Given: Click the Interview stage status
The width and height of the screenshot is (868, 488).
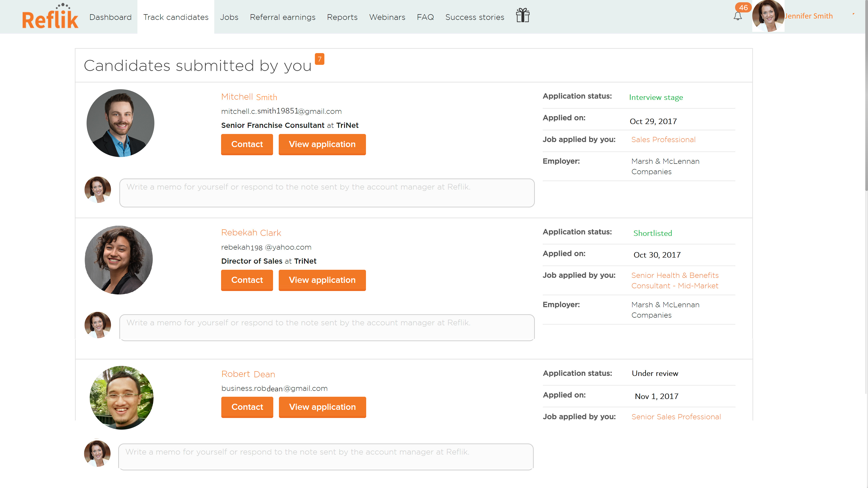Looking at the screenshot, I should (656, 97).
